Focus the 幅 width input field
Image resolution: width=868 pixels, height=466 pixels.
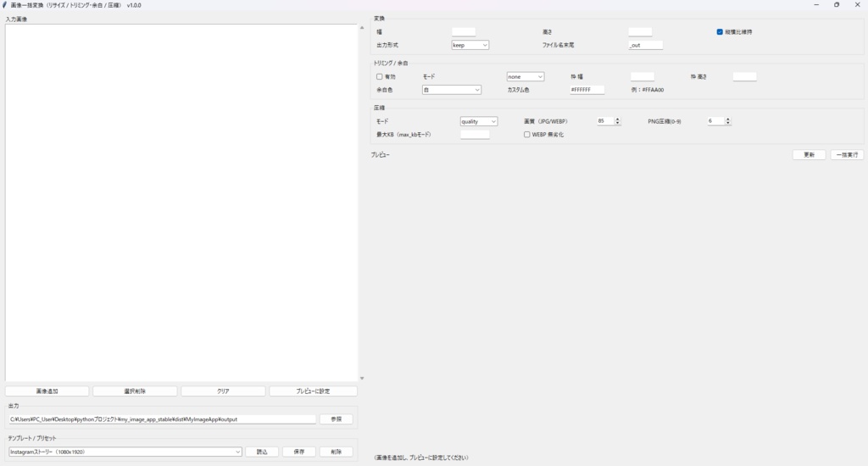(x=464, y=31)
